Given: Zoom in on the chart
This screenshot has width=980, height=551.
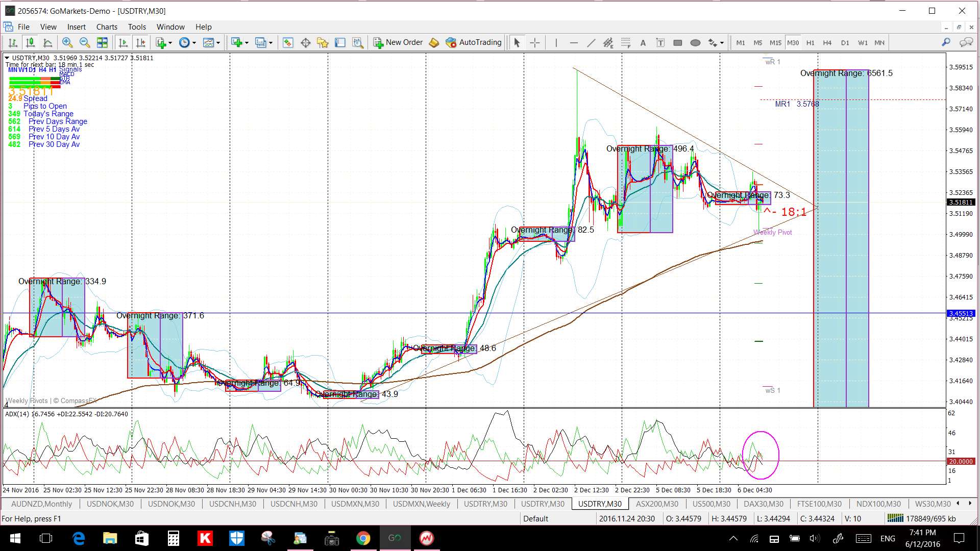Looking at the screenshot, I should point(67,43).
